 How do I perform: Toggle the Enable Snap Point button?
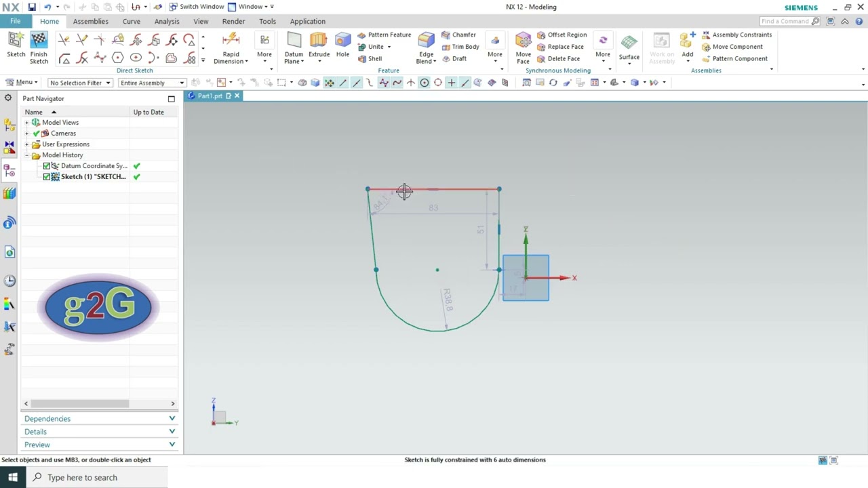click(x=329, y=83)
